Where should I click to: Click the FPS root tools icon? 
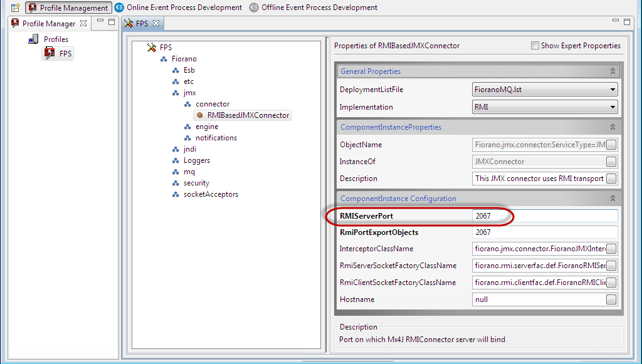[152, 48]
